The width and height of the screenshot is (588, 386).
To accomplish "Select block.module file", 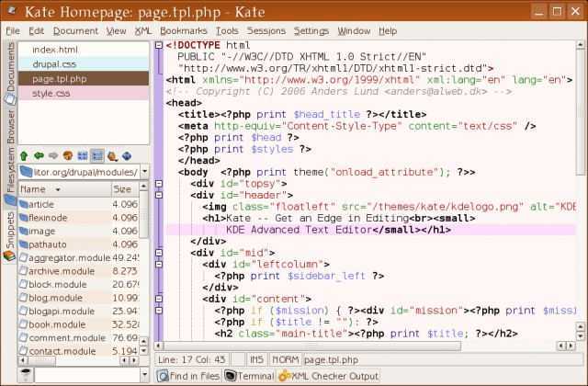I will 79,284.
